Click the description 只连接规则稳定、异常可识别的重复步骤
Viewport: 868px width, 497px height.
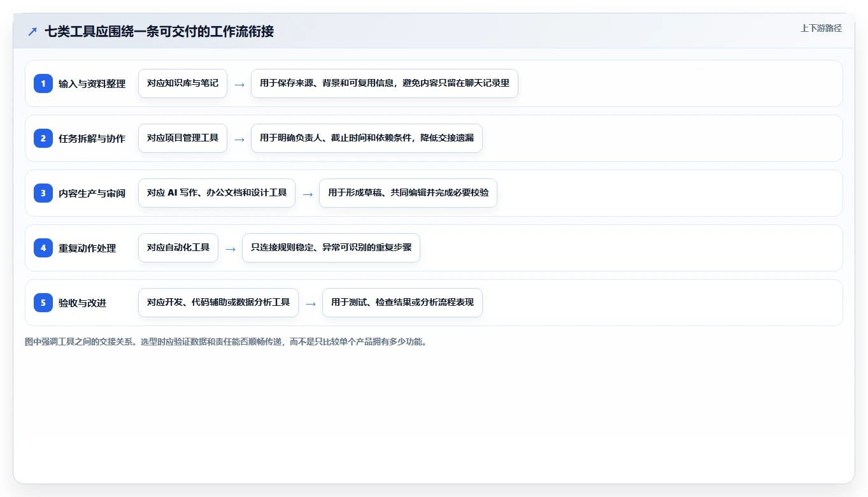[x=331, y=248]
